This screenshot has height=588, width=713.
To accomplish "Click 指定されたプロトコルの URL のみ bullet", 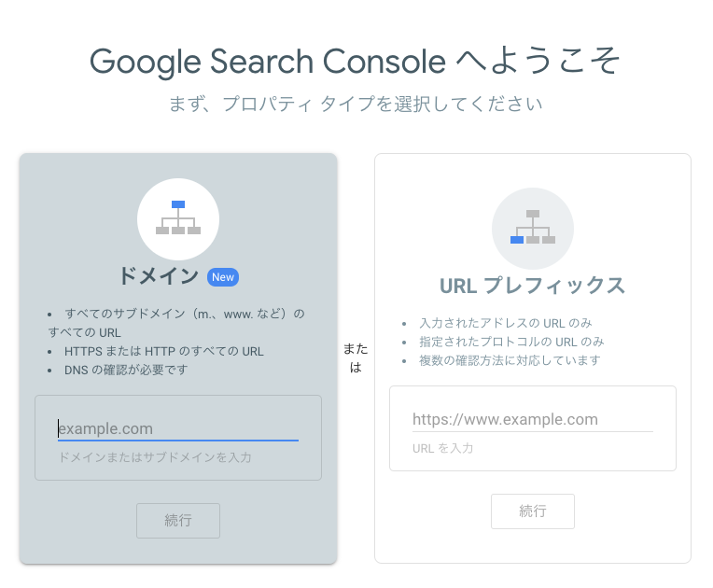I will 511,342.
